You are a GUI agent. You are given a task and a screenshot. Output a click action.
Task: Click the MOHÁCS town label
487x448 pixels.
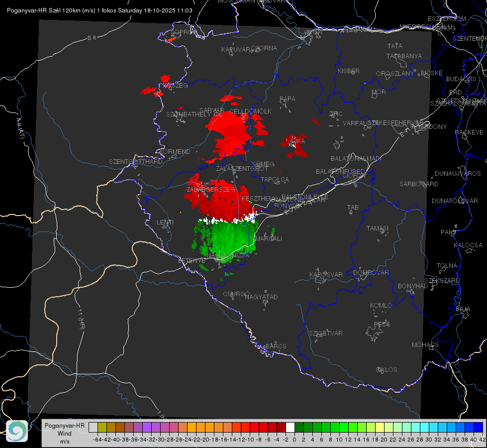[425, 345]
